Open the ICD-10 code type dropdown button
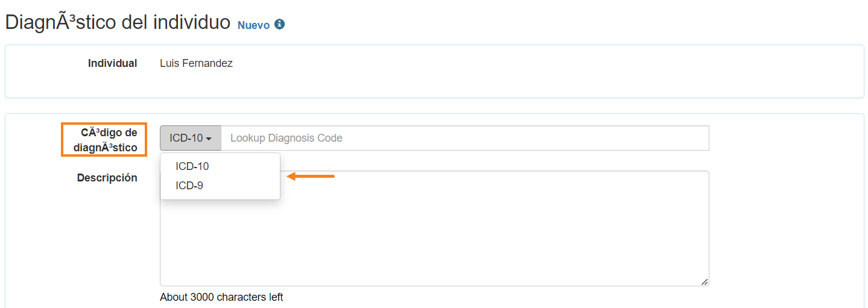This screenshot has width=868, height=308. [191, 138]
